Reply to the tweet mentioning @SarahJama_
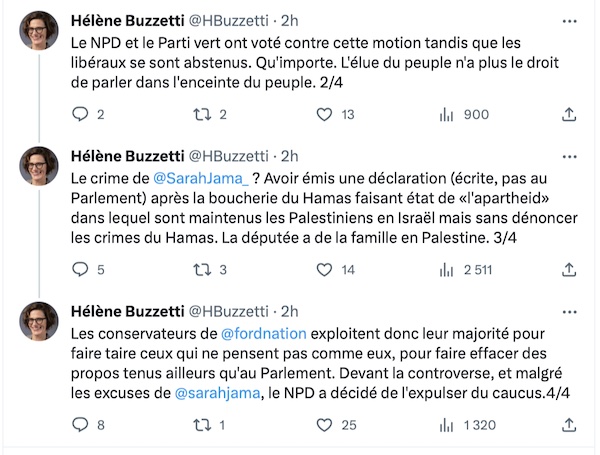This screenshot has height=455, width=600. point(82,269)
